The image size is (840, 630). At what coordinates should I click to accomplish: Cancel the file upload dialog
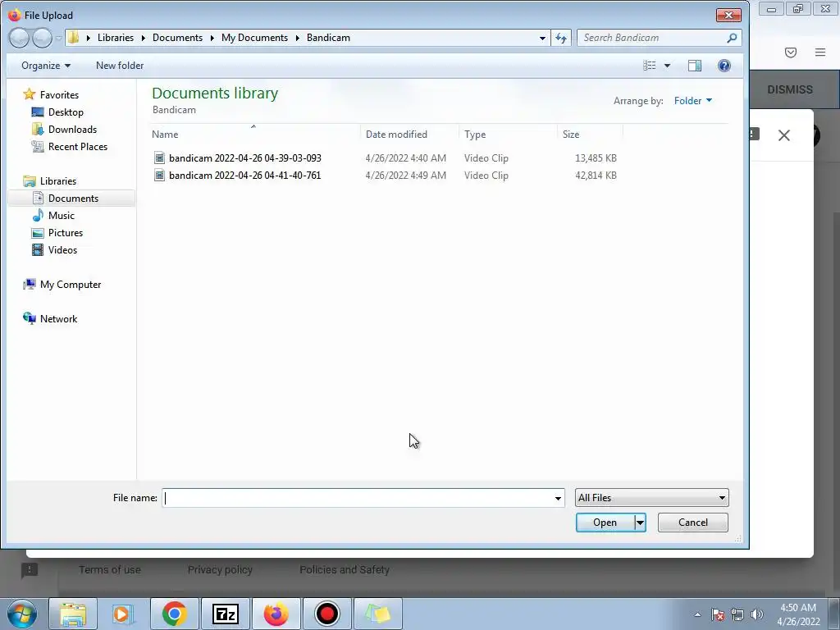pyautogui.click(x=692, y=523)
